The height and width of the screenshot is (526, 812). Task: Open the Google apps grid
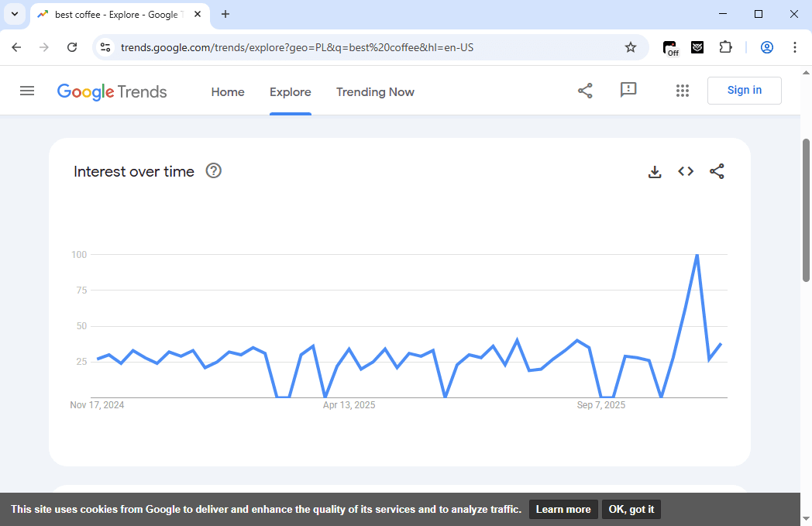(x=682, y=91)
